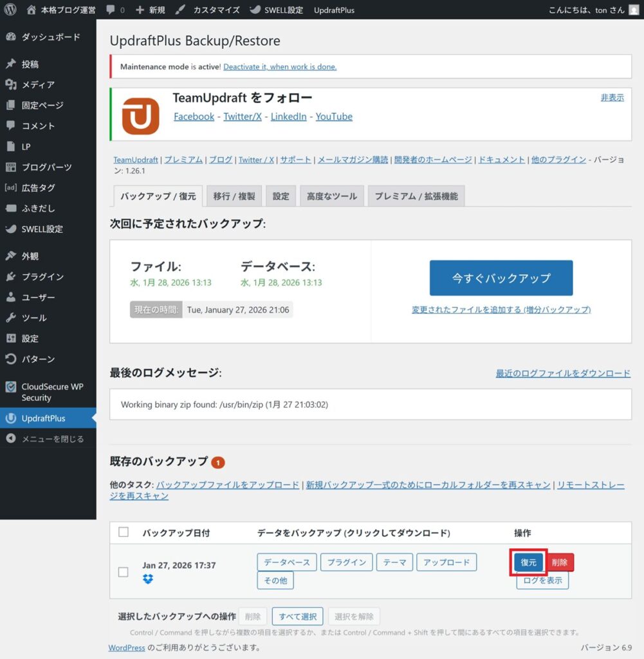Open プラグイン in the sidebar
The height and width of the screenshot is (659, 644).
(42, 277)
